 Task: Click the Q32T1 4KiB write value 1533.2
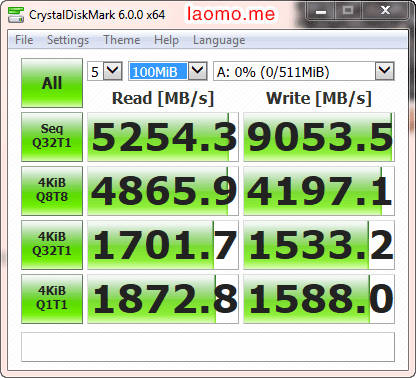click(319, 245)
